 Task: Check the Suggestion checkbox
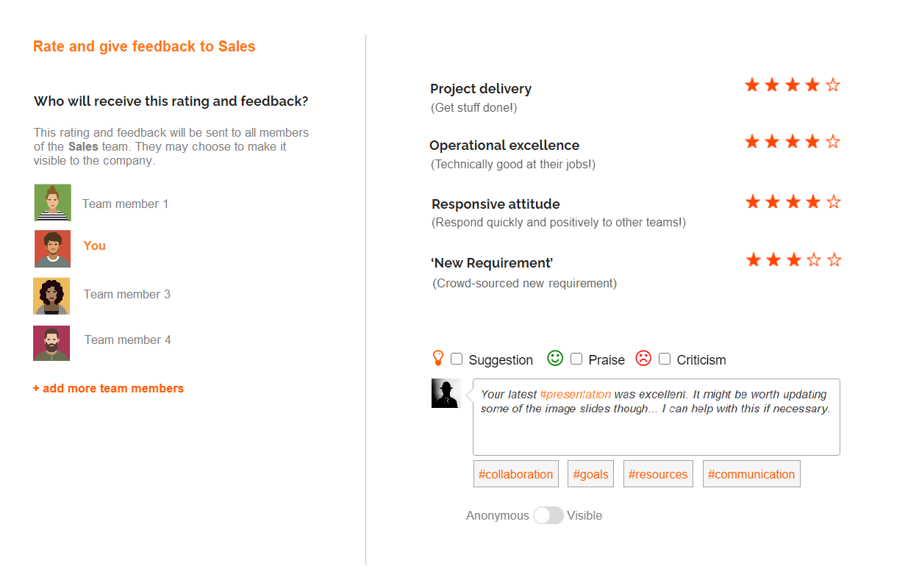pyautogui.click(x=457, y=359)
